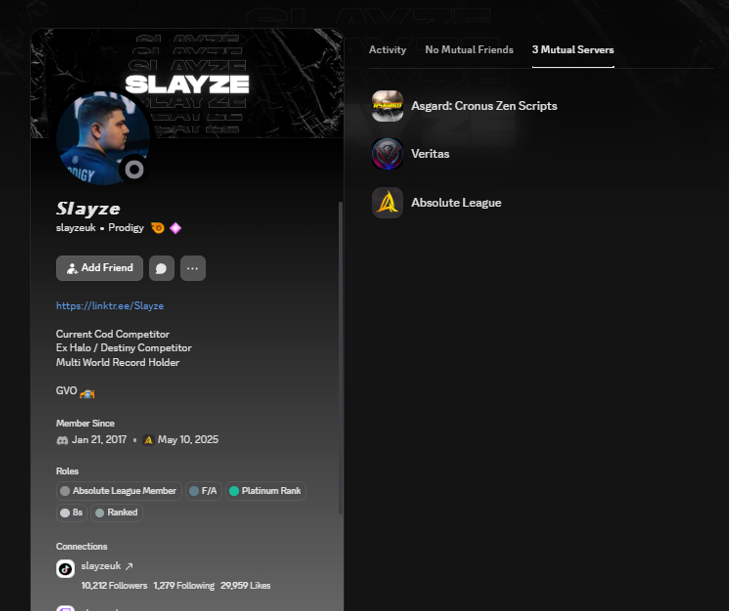The width and height of the screenshot is (729, 611).
Task: Click the 29,959 Likes text
Action: [x=245, y=585]
